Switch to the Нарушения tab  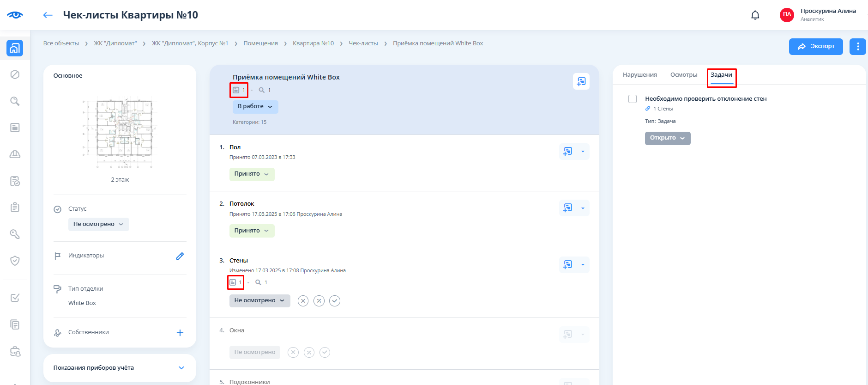[639, 75]
